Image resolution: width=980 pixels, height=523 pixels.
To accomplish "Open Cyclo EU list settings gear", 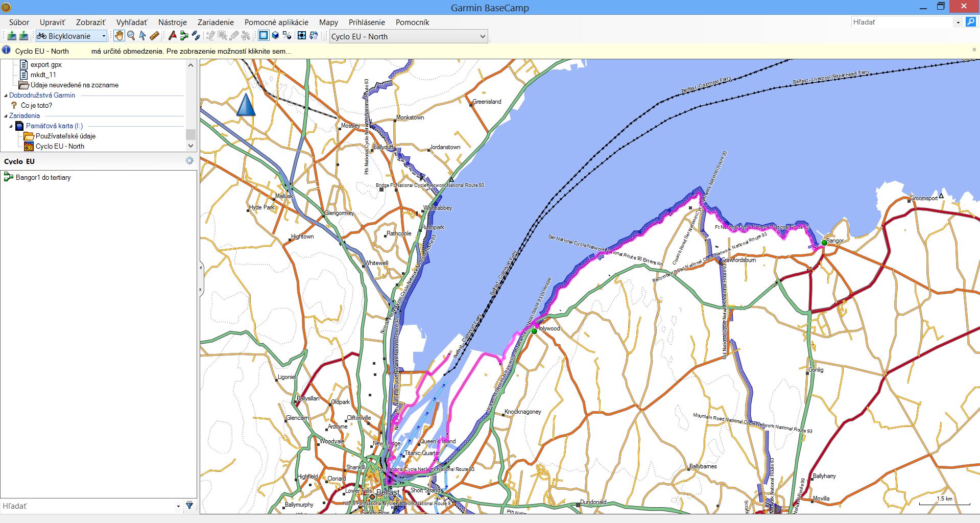I will 189,161.
